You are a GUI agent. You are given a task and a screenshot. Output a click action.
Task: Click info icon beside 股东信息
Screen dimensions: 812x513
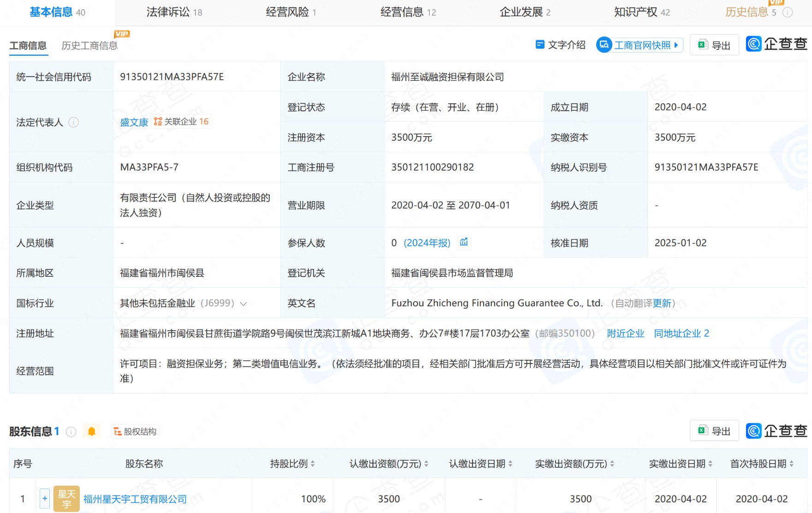pos(71,432)
